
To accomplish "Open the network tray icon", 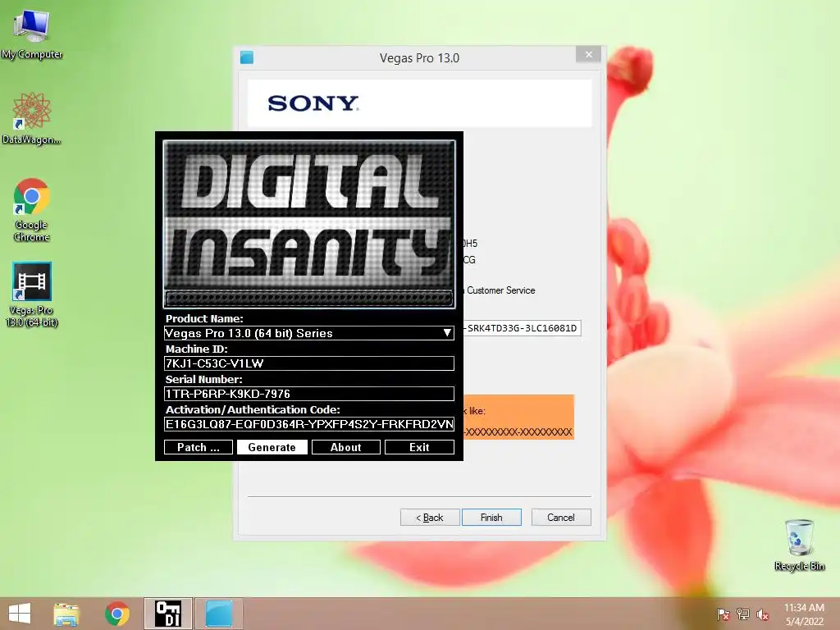I will pyautogui.click(x=743, y=614).
